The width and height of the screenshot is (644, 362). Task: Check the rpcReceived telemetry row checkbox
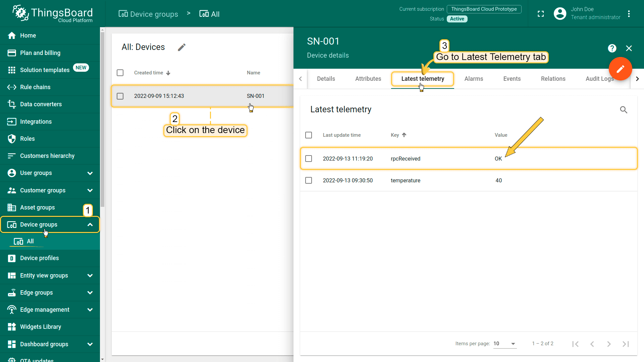click(x=309, y=159)
